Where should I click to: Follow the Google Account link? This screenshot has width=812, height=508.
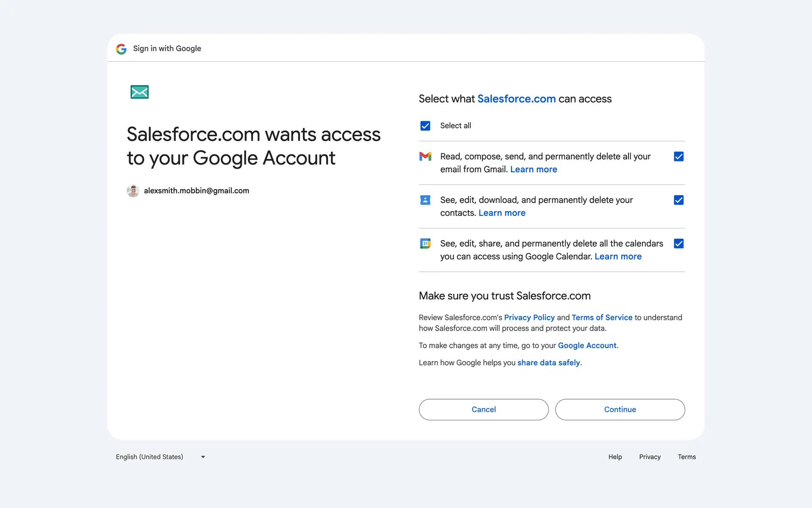coord(587,345)
